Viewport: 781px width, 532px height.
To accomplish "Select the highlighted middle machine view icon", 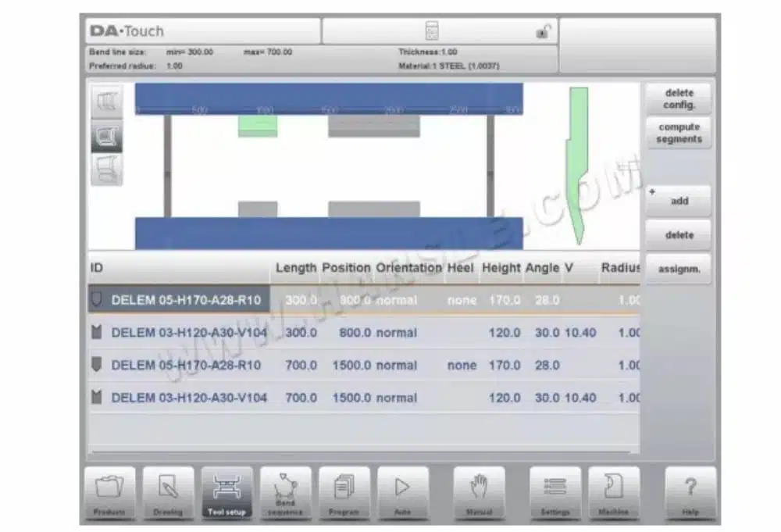I will (106, 136).
